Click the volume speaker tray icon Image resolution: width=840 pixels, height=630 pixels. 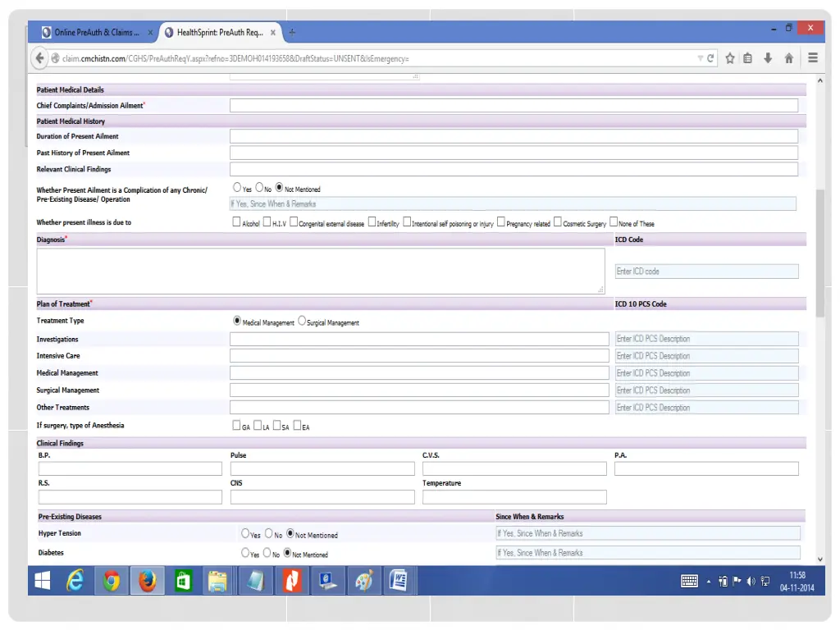751,582
